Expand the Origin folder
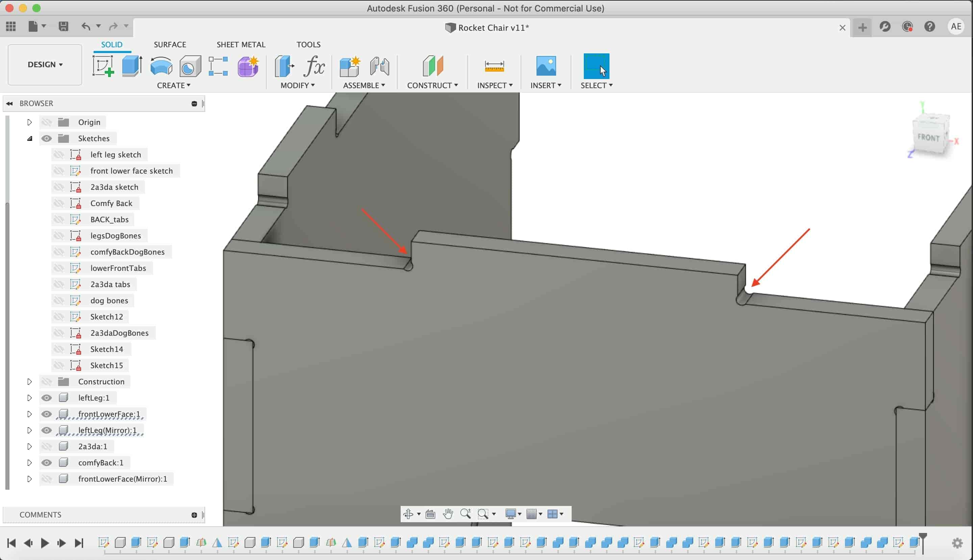973x560 pixels. [x=30, y=122]
